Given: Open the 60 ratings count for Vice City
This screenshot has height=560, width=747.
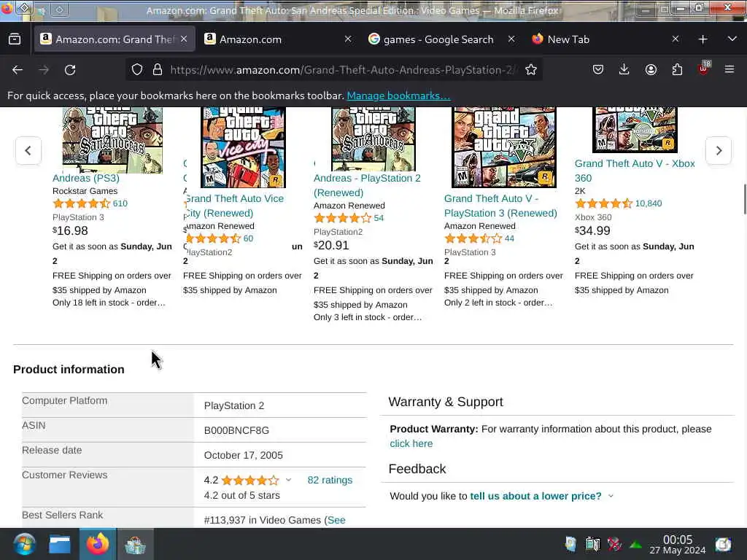Looking at the screenshot, I should (248, 238).
